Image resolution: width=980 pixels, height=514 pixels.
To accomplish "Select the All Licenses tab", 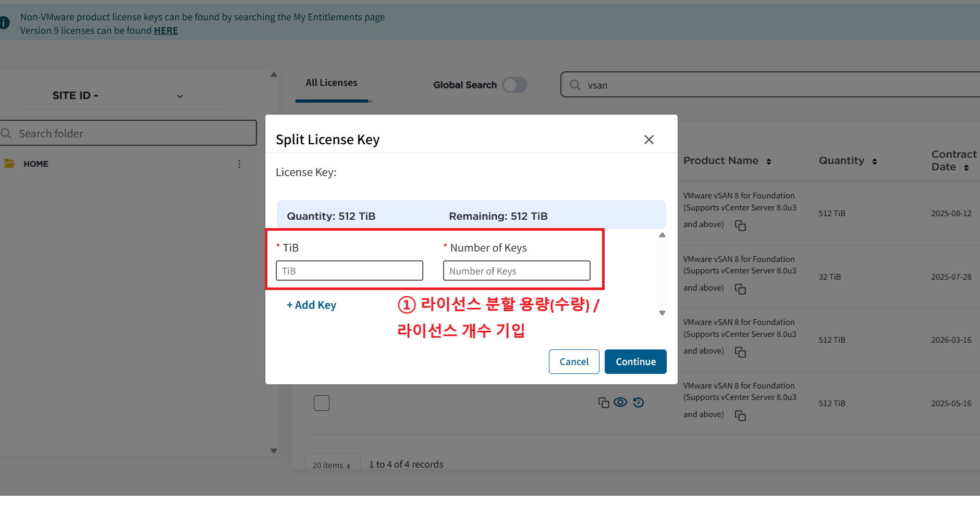I will pos(332,83).
